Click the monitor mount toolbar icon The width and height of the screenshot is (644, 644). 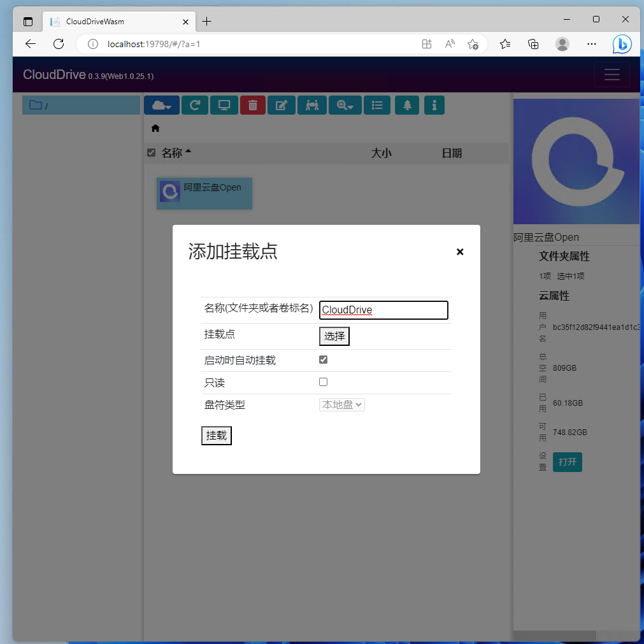pyautogui.click(x=224, y=105)
